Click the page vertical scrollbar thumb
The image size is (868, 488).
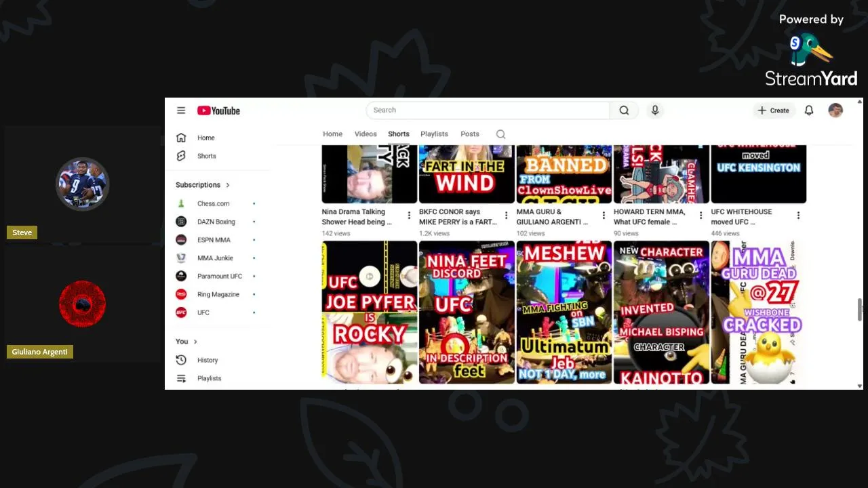click(x=860, y=310)
